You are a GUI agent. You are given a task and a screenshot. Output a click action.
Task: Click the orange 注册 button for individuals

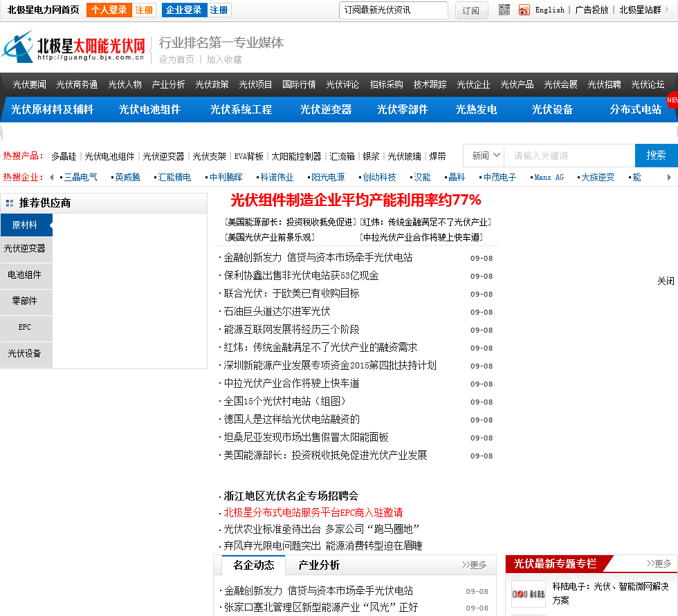pyautogui.click(x=144, y=10)
